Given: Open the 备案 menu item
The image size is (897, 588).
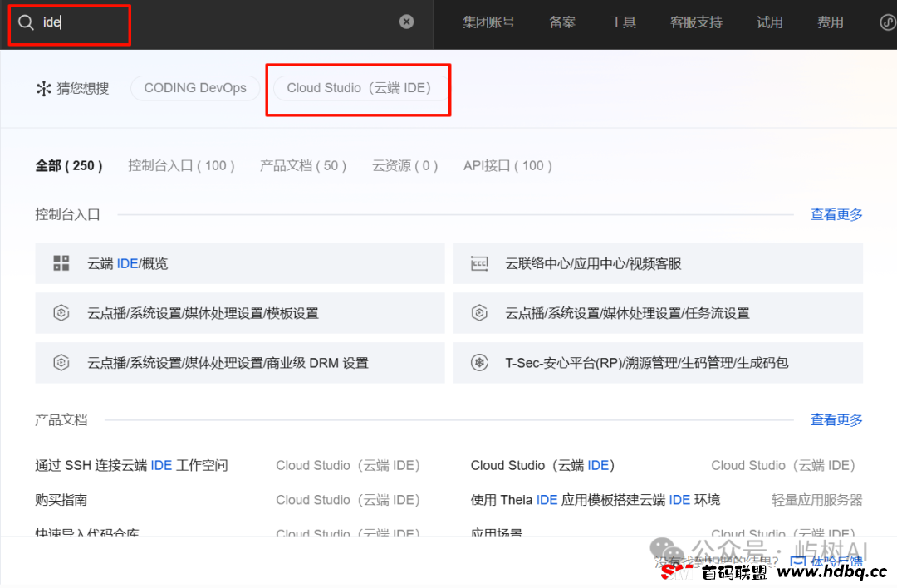Looking at the screenshot, I should click(561, 22).
